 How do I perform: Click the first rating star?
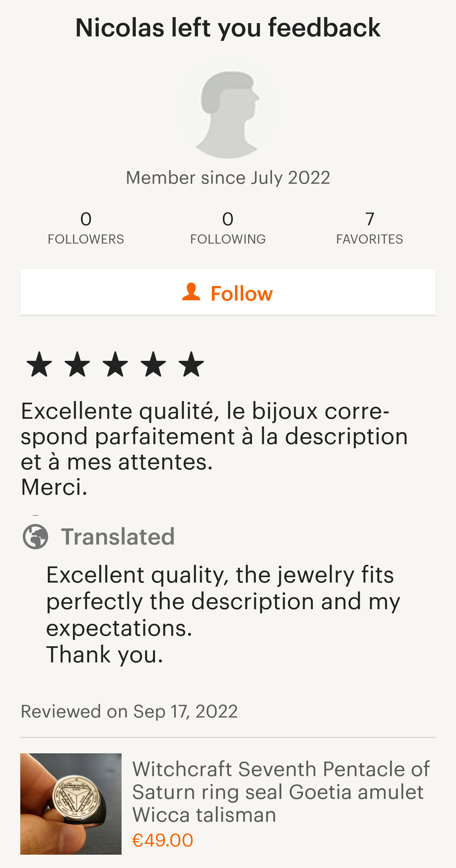39,364
